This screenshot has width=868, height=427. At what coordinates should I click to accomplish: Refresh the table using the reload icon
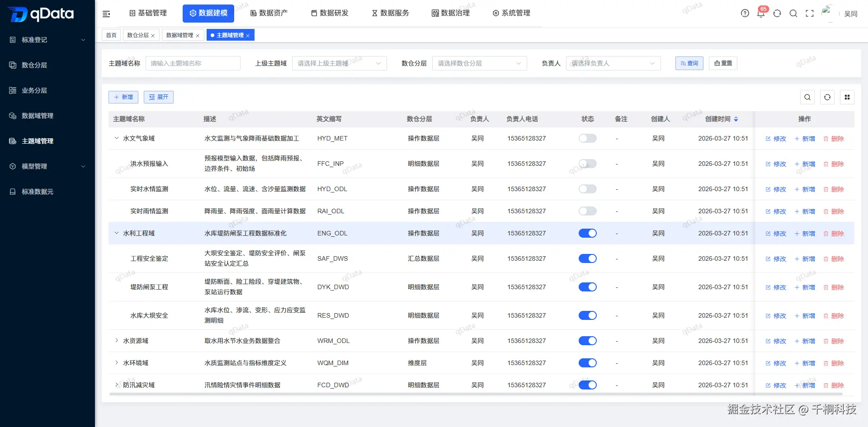click(x=827, y=97)
